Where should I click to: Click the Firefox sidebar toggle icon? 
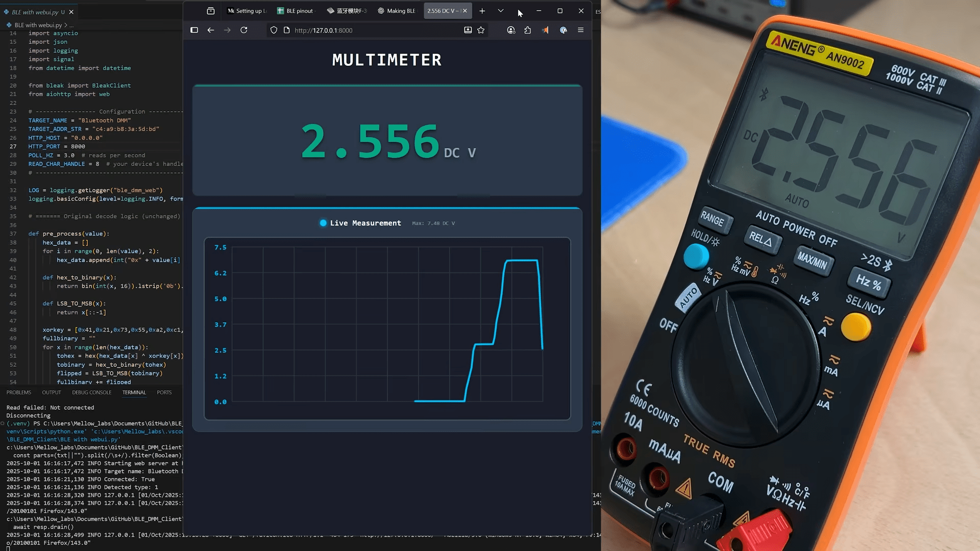click(x=194, y=30)
